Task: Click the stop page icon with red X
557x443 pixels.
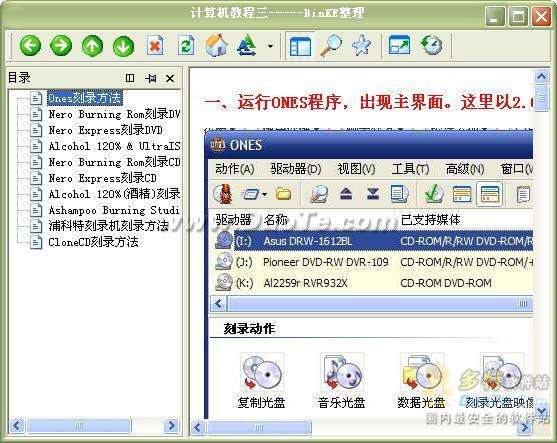Action: coord(155,45)
